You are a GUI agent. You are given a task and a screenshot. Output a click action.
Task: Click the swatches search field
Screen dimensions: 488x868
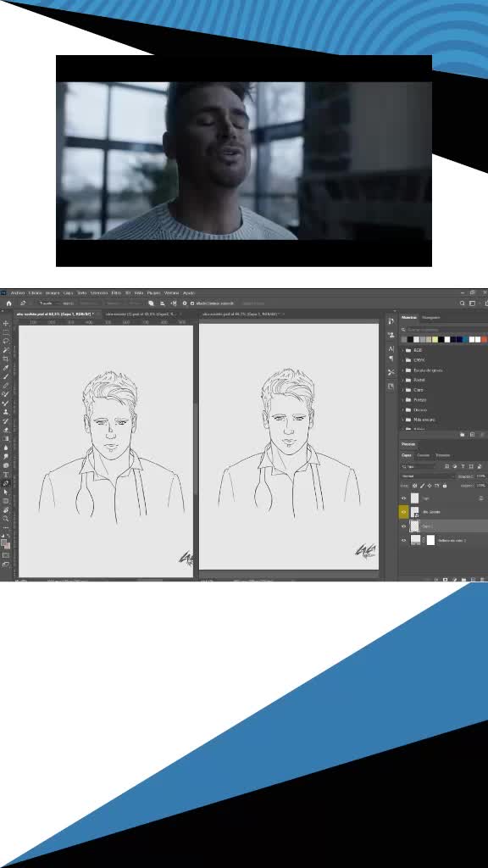(x=444, y=330)
